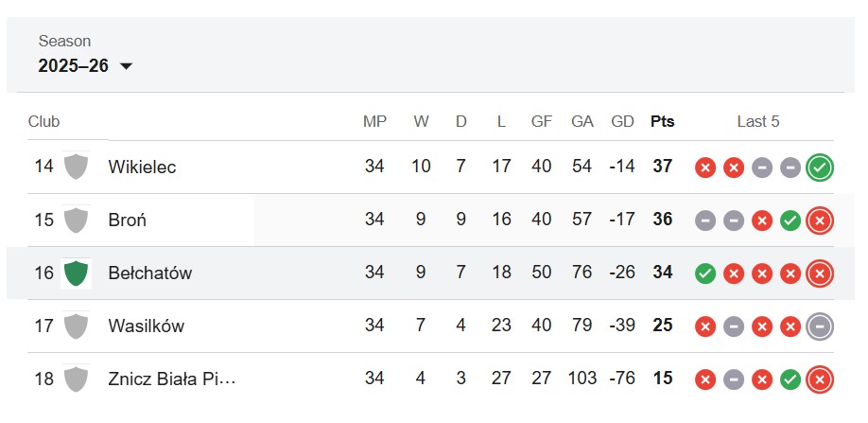Image resolution: width=868 pixels, height=423 pixels.
Task: Open the Wikielec club link
Action: (142, 167)
